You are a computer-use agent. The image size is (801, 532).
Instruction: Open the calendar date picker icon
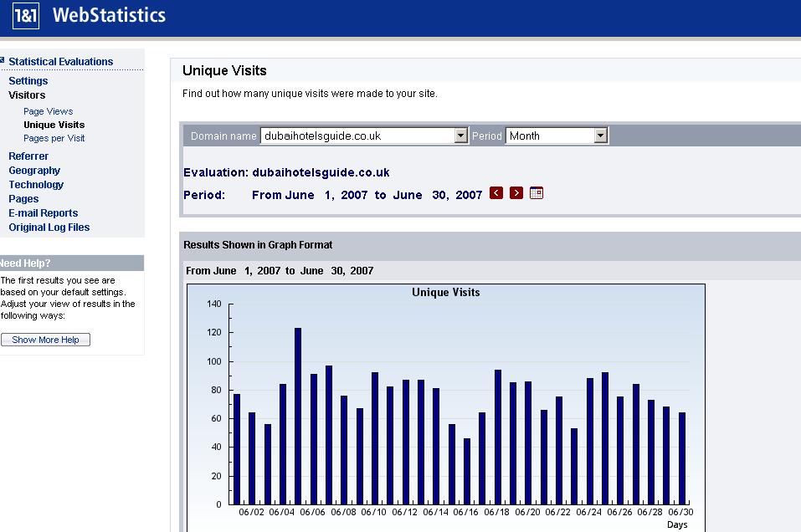pyautogui.click(x=537, y=193)
